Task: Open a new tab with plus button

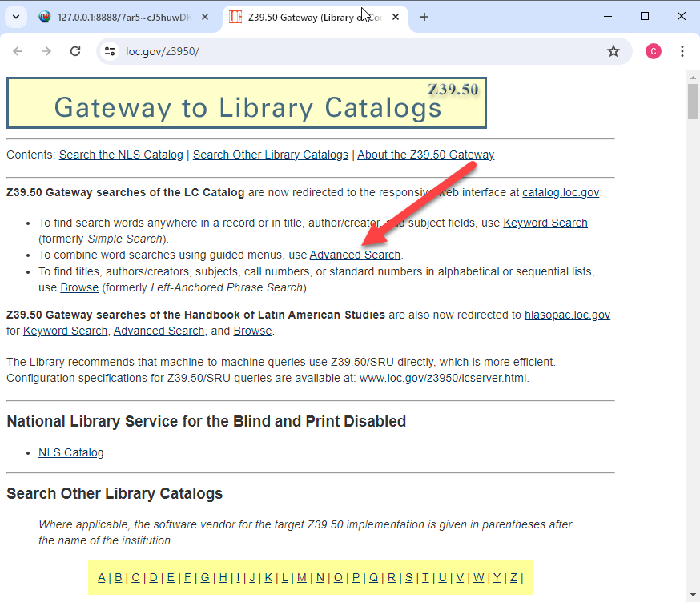Action: tap(424, 17)
